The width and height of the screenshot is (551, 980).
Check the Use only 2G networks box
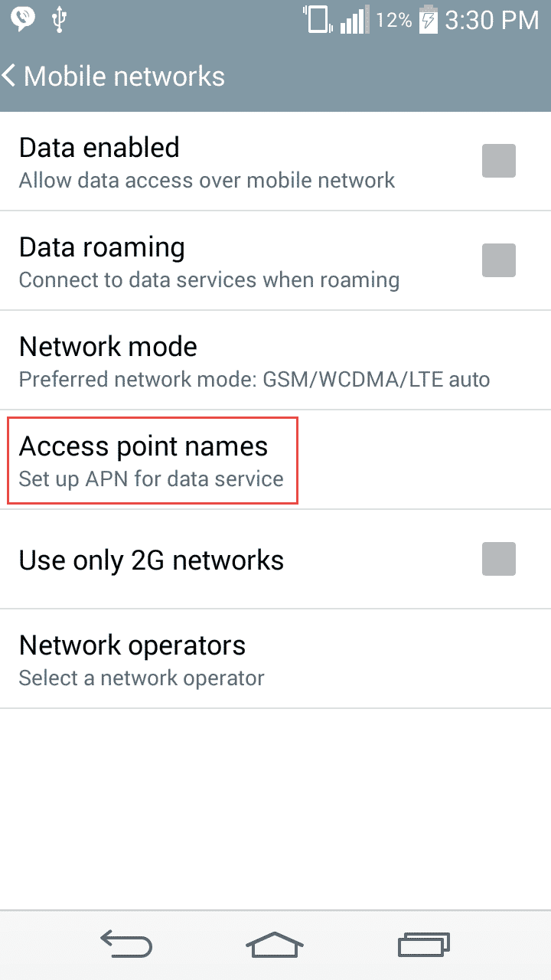click(498, 559)
